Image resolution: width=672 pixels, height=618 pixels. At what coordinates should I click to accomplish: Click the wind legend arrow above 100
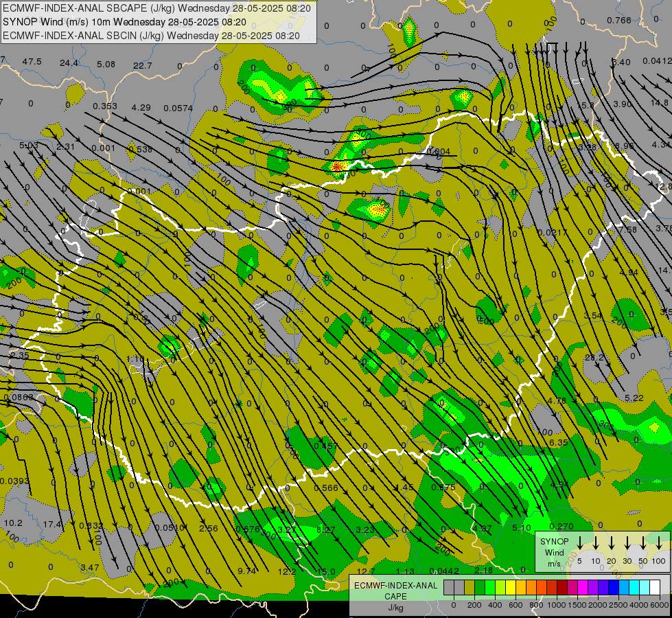659,543
